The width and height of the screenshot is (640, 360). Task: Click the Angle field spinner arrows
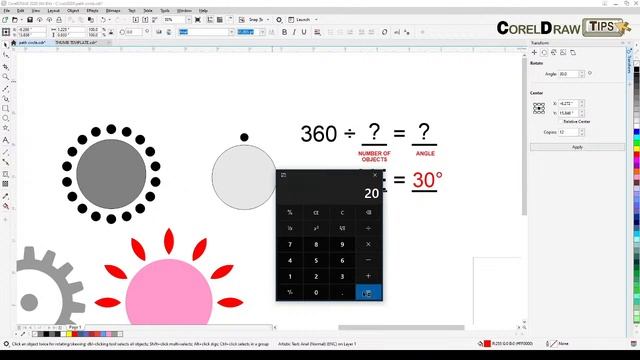click(582, 74)
